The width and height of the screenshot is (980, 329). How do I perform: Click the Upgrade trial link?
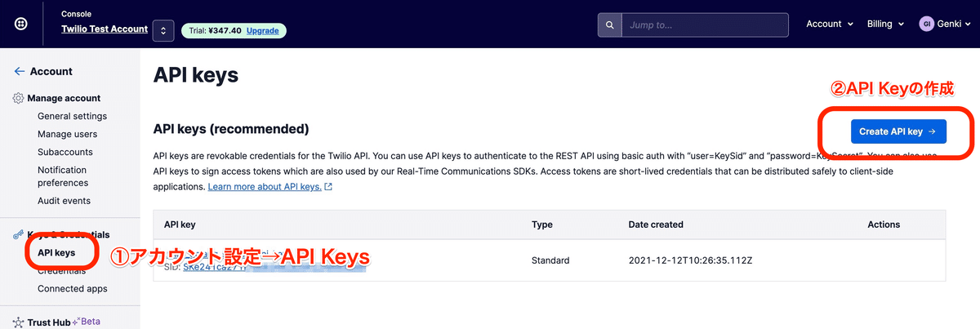(x=262, y=31)
